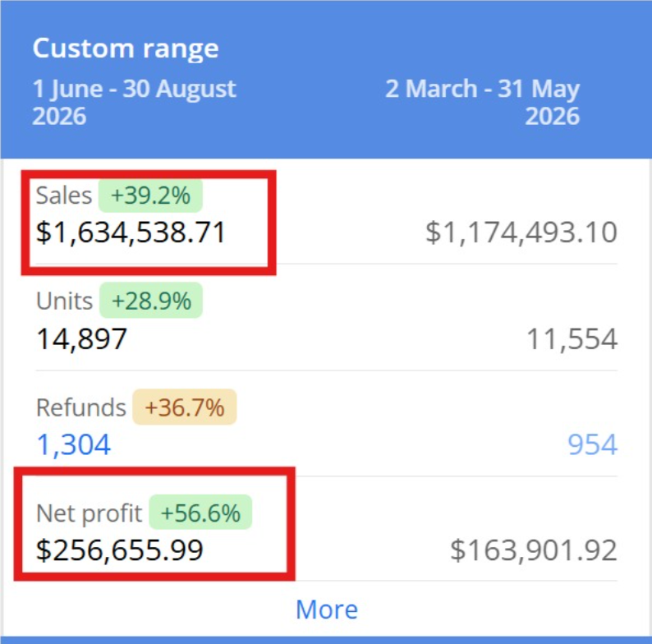The height and width of the screenshot is (644, 652).
Task: Select the Net profit +56.6% change badge
Action: coord(200,513)
